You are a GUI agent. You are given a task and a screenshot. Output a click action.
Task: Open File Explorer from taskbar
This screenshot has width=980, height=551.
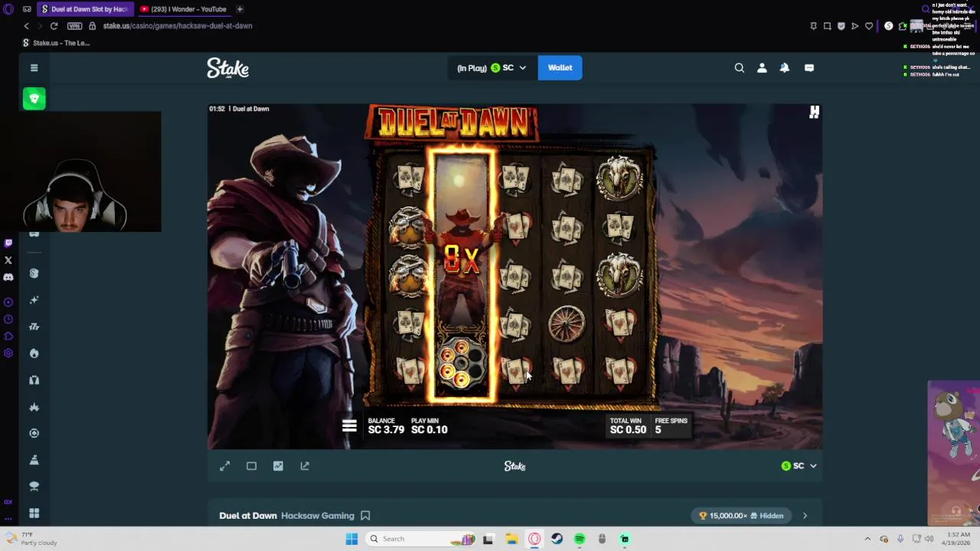(x=511, y=539)
